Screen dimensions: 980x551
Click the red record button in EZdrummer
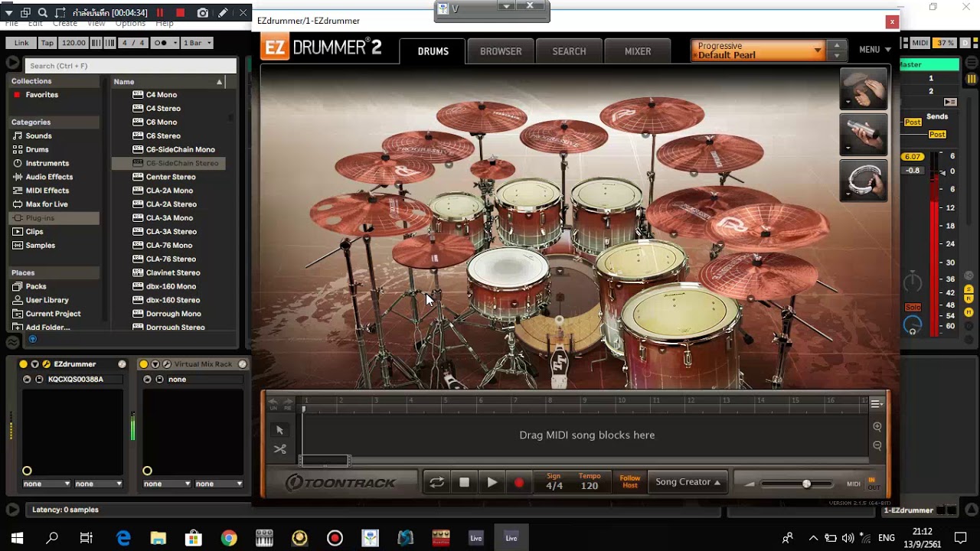pos(519,482)
